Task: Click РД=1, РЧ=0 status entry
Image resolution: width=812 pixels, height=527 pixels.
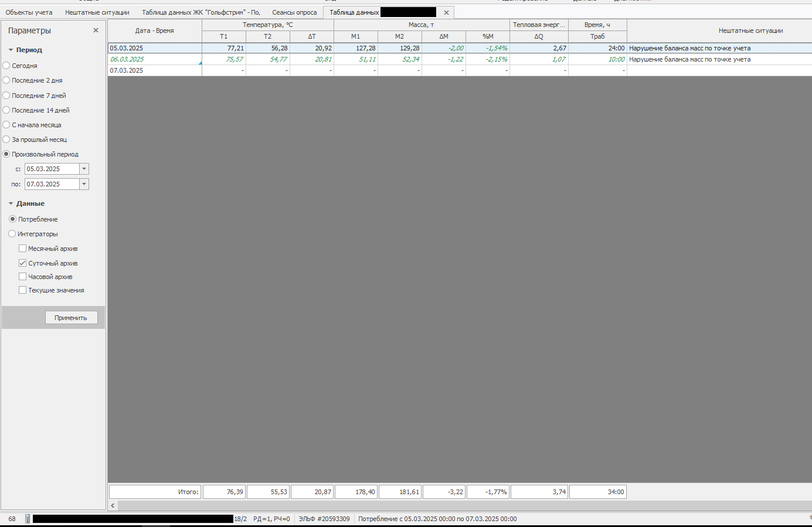Action: [271, 519]
